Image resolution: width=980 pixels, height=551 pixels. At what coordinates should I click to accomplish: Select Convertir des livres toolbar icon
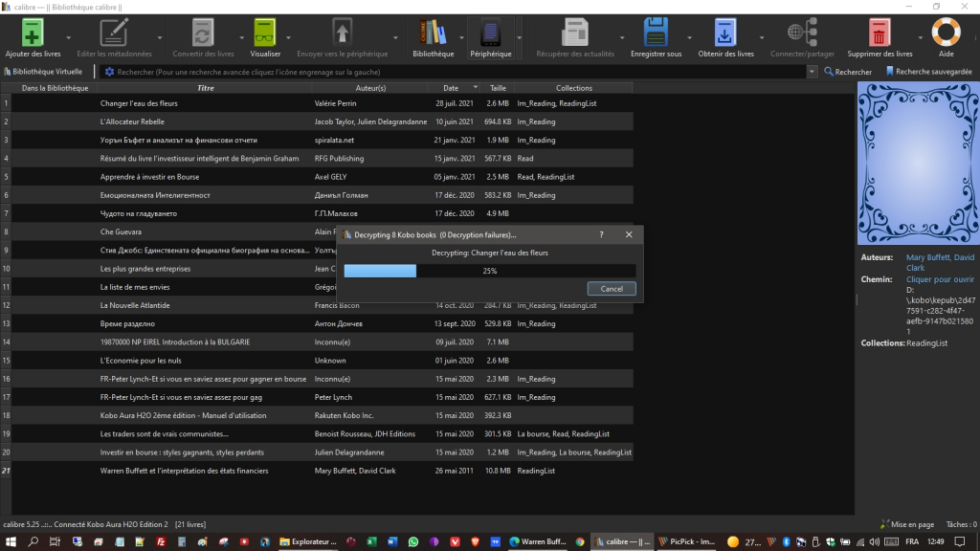click(x=203, y=33)
